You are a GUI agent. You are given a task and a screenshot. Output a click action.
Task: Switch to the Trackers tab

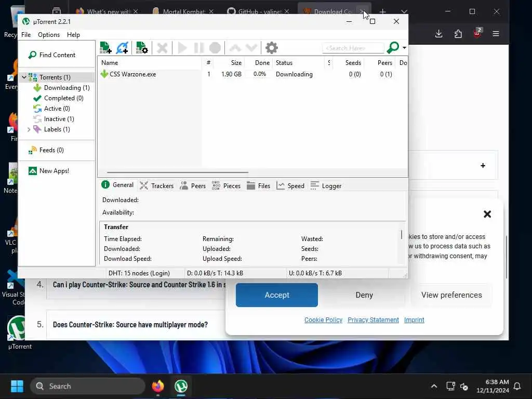(x=157, y=185)
